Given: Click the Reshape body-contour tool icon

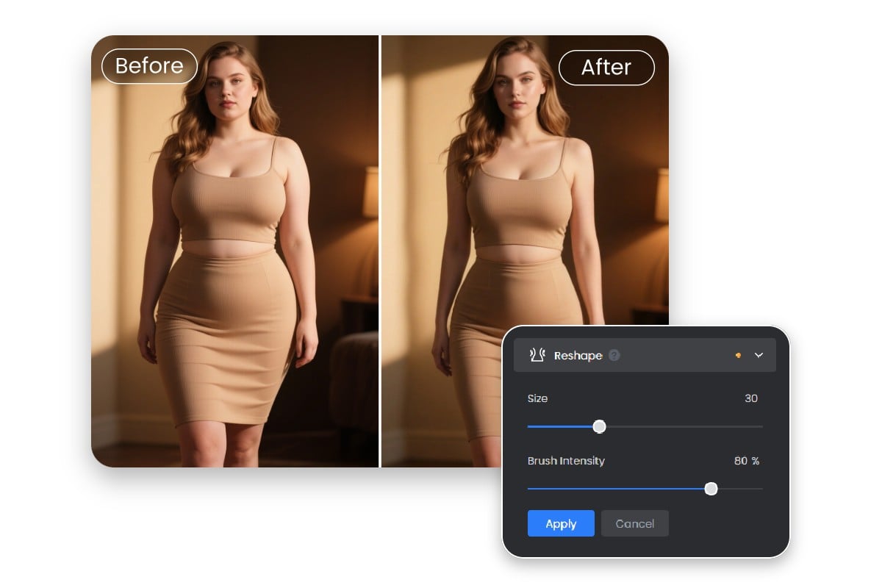Looking at the screenshot, I should (x=537, y=355).
